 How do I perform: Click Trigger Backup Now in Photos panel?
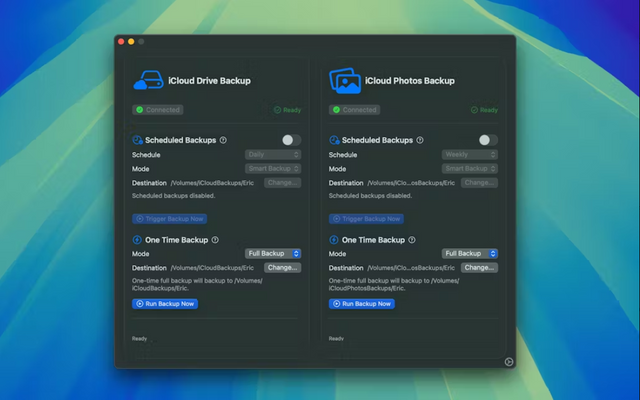(366, 219)
